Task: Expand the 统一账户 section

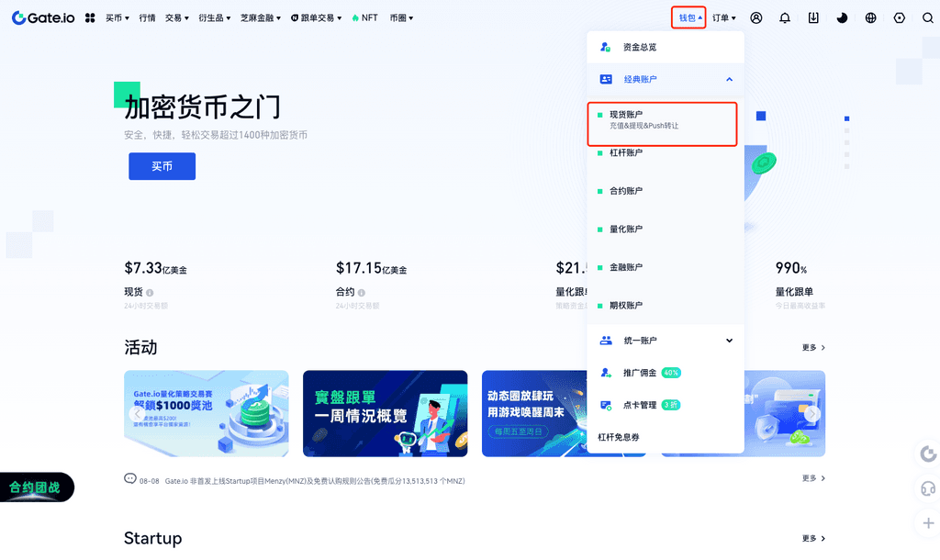Action: point(729,341)
